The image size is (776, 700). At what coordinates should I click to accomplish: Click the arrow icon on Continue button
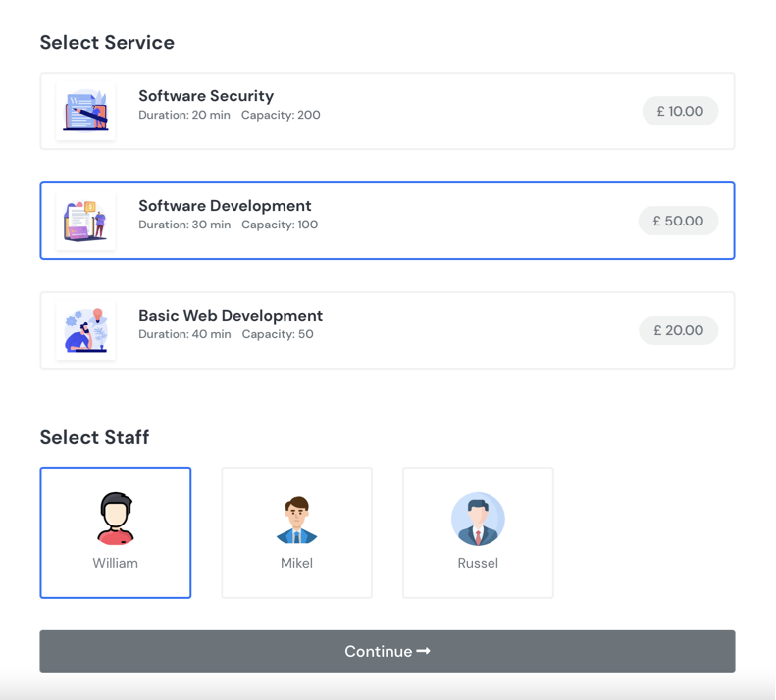click(x=424, y=651)
